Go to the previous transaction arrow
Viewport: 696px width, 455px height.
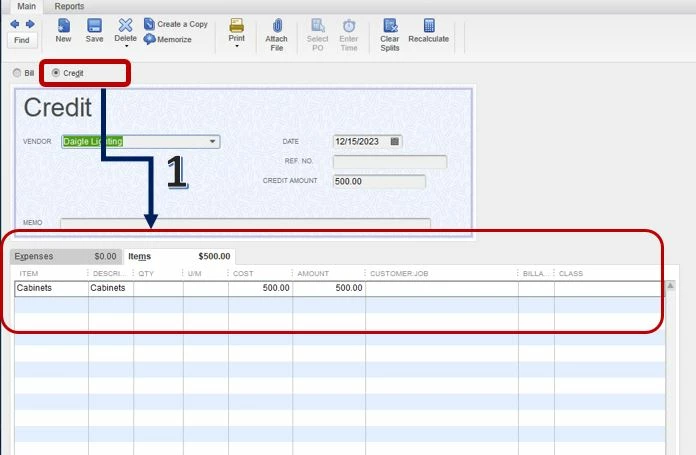15,24
